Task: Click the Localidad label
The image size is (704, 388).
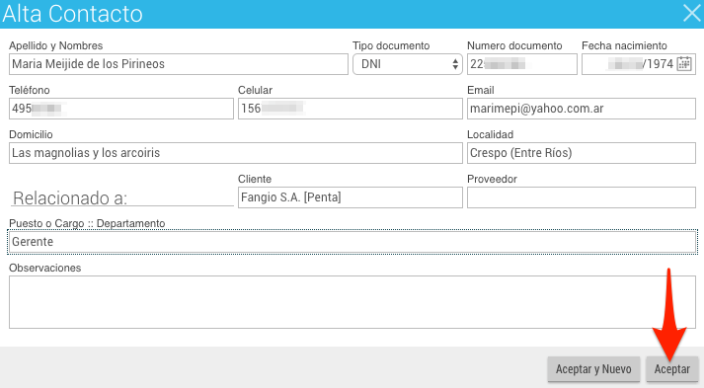Action: coord(490,135)
